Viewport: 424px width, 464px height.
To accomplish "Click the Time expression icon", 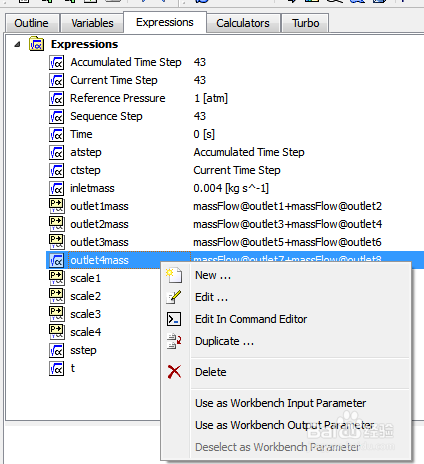I will pos(56,134).
